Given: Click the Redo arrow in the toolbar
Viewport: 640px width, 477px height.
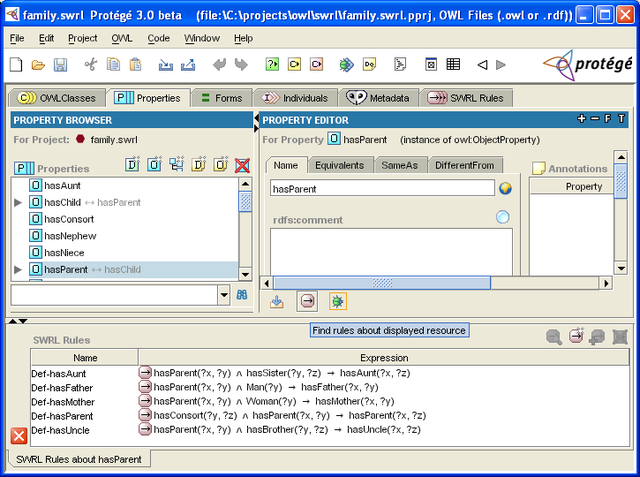Looking at the screenshot, I should click(x=241, y=64).
